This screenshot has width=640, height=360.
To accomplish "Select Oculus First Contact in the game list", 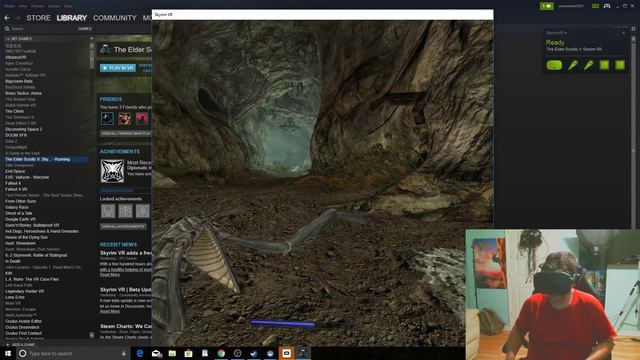I will pyautogui.click(x=23, y=333).
